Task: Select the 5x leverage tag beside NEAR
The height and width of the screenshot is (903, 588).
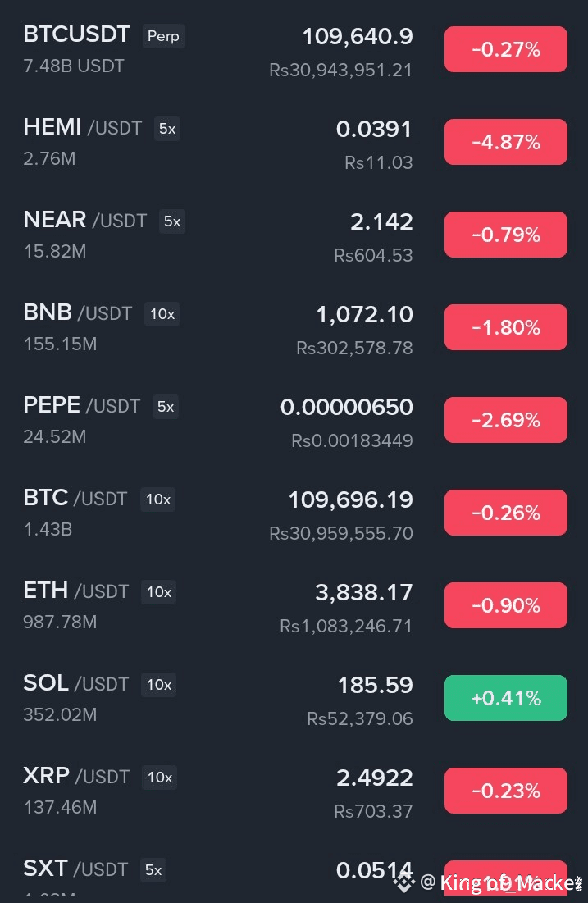Action: pos(172,221)
